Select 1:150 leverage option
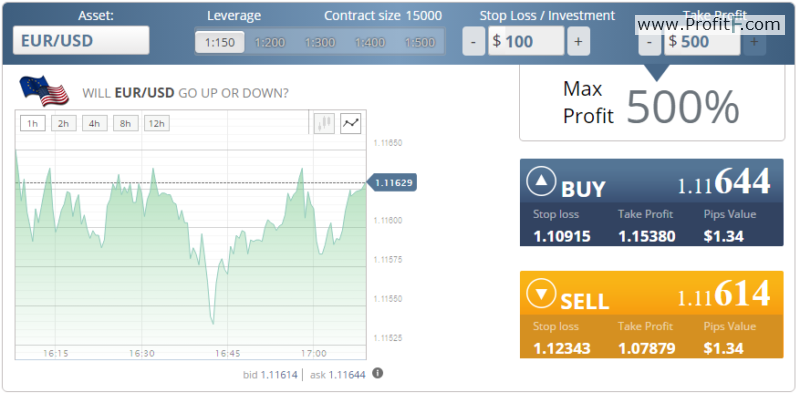Screen dimensions: 800x393 pyautogui.click(x=219, y=42)
